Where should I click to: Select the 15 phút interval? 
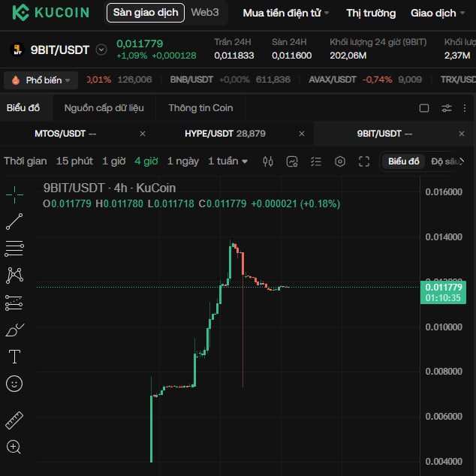74,161
